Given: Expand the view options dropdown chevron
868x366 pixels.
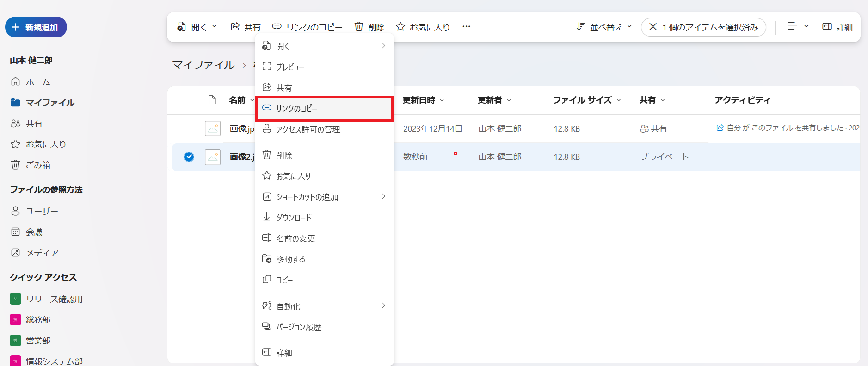Looking at the screenshot, I should 806,26.
